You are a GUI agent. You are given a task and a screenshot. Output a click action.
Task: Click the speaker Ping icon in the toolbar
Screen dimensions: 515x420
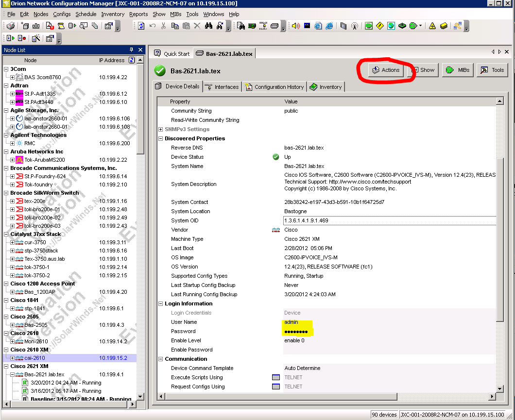tap(295, 26)
